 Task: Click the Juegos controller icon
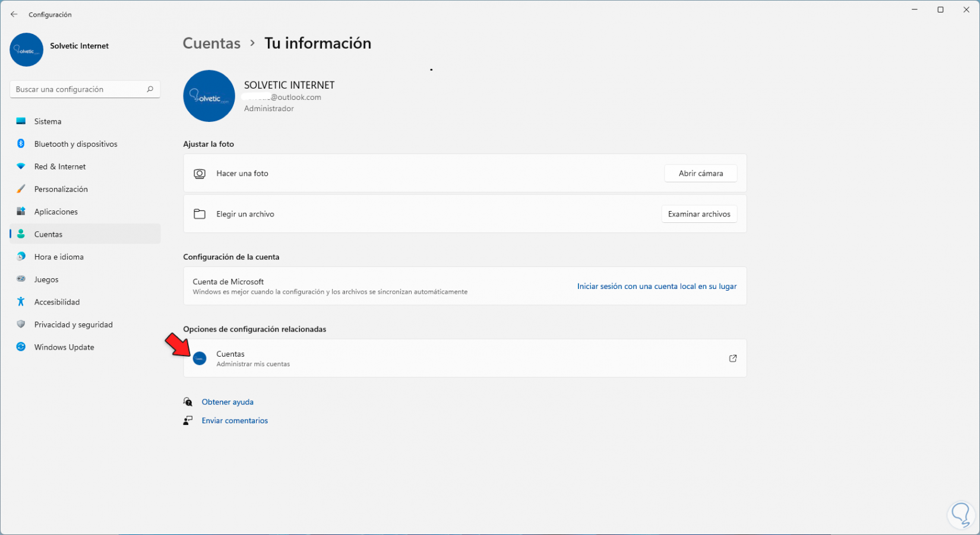(x=21, y=279)
